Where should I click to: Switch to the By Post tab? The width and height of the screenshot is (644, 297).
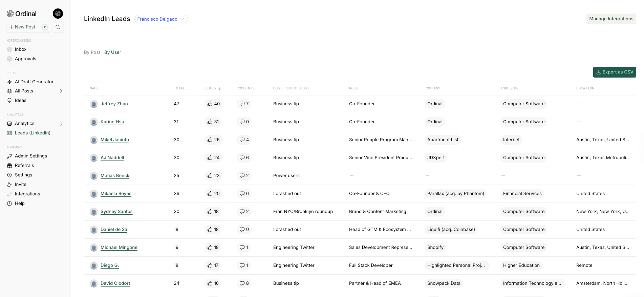click(92, 52)
